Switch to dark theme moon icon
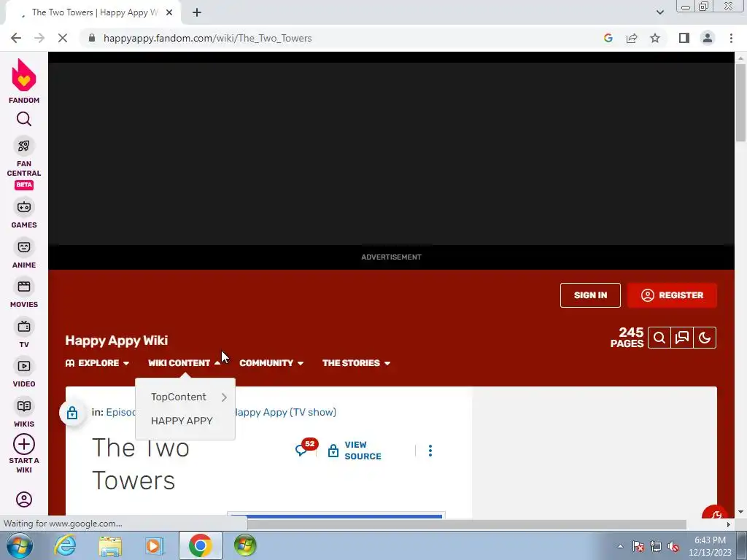Screen dimensions: 747x560 tap(705, 338)
